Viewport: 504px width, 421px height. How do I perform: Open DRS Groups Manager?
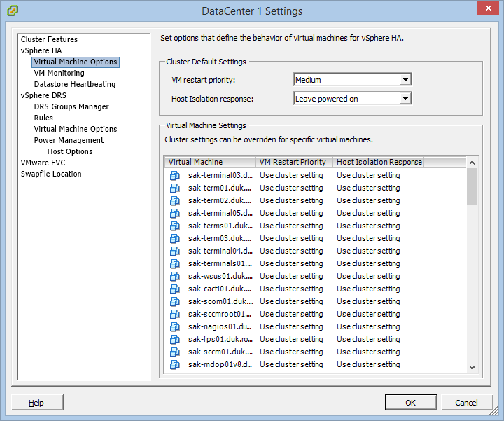(71, 106)
